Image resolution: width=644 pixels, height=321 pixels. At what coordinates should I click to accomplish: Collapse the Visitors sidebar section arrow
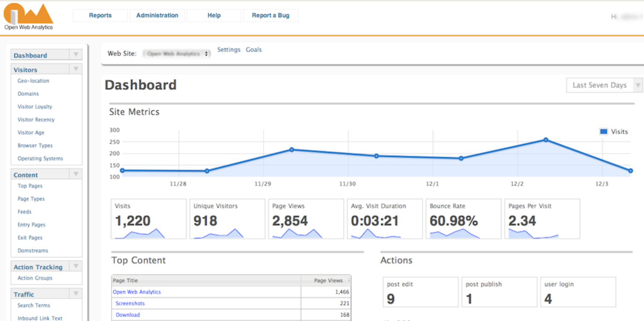(x=76, y=69)
